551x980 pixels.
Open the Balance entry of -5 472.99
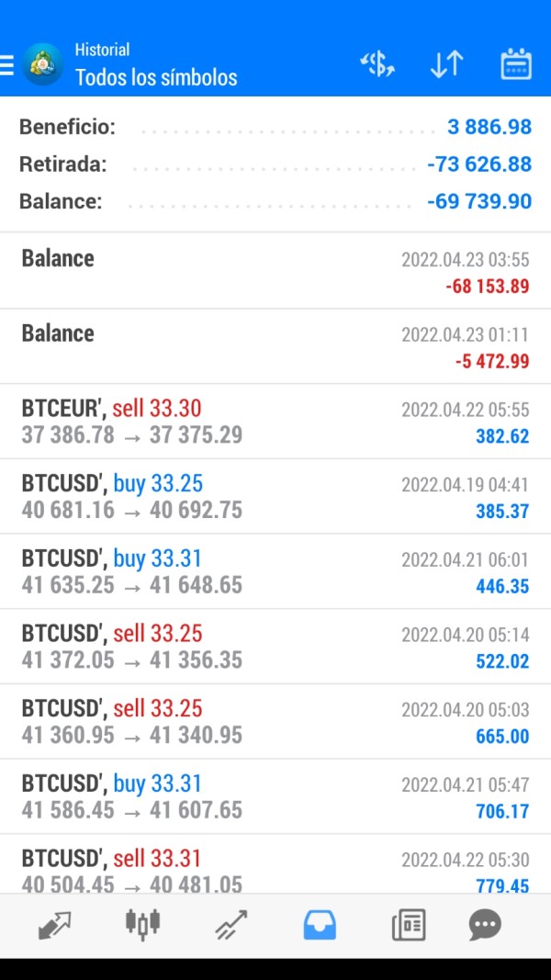275,346
